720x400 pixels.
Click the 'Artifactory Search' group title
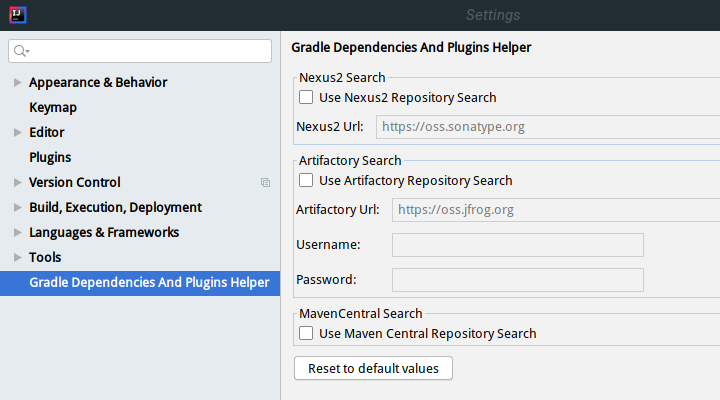point(350,161)
